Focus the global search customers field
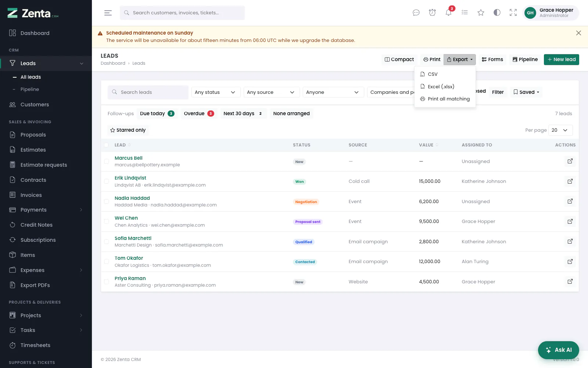Image resolution: width=588 pixels, height=368 pixels. tap(182, 13)
